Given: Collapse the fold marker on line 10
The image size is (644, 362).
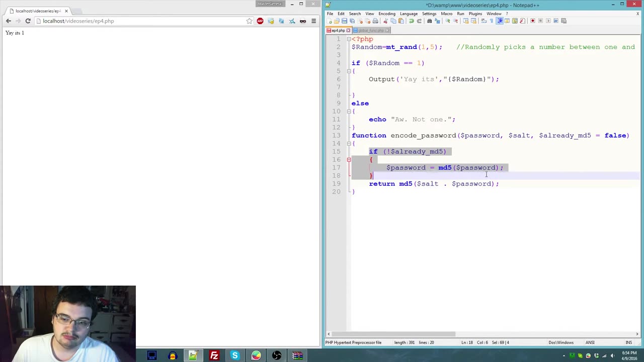Looking at the screenshot, I should click(349, 111).
